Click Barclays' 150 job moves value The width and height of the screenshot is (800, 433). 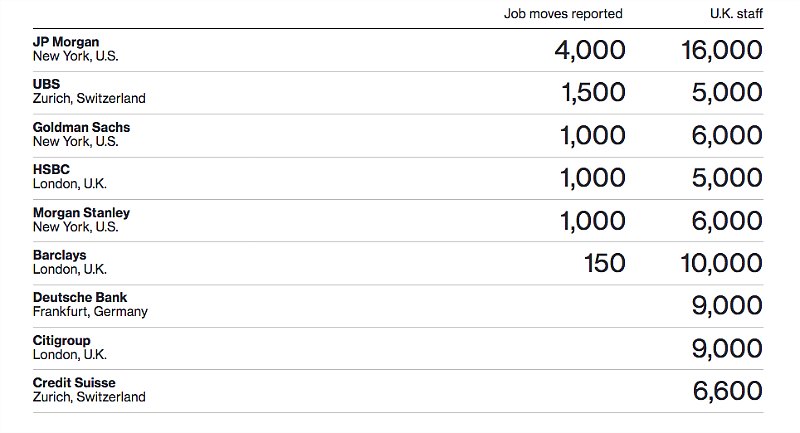(604, 263)
